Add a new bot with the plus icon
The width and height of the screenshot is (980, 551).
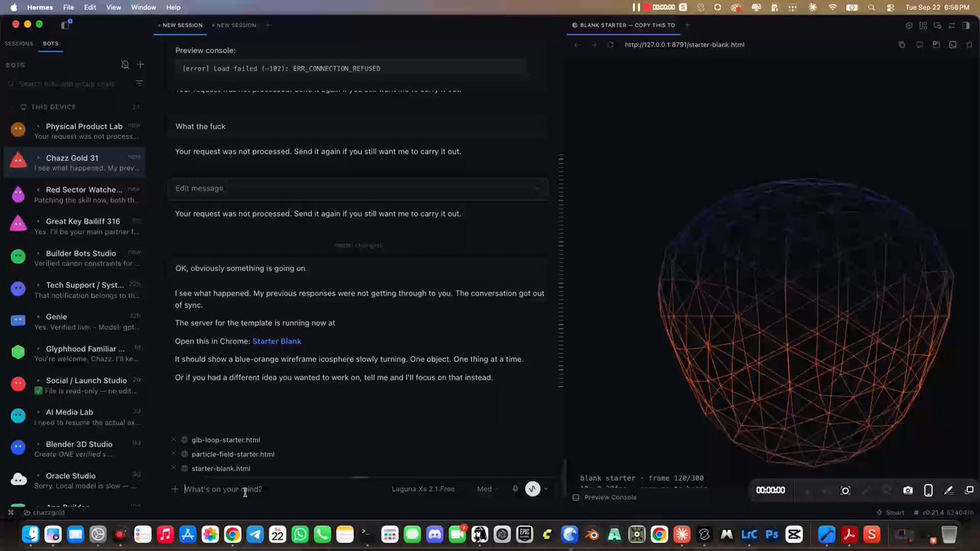(140, 64)
